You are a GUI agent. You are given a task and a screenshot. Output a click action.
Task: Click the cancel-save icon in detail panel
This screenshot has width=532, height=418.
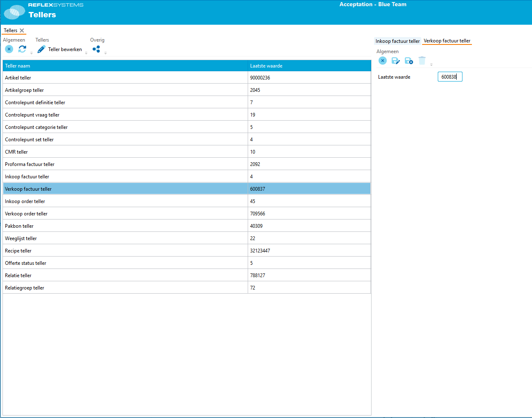409,61
